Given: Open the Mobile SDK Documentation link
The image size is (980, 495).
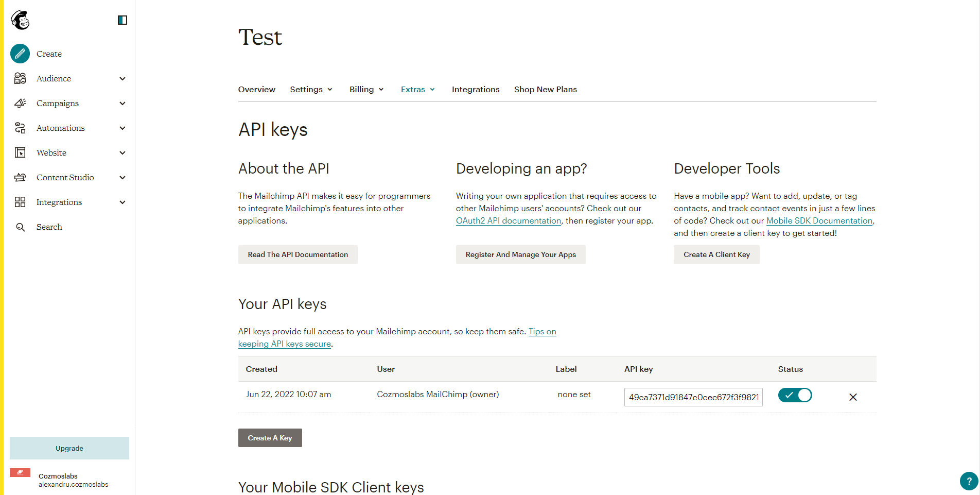Looking at the screenshot, I should point(819,221).
